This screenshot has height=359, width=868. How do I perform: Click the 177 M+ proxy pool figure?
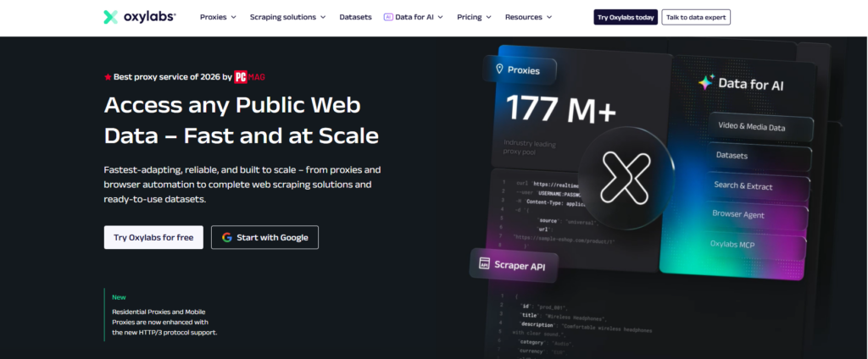coord(560,108)
